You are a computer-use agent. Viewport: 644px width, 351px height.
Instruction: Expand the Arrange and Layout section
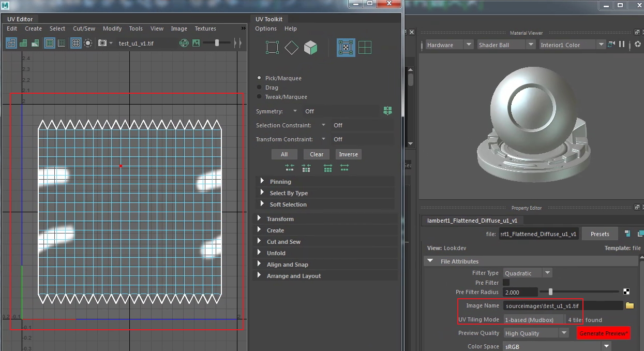click(325, 276)
